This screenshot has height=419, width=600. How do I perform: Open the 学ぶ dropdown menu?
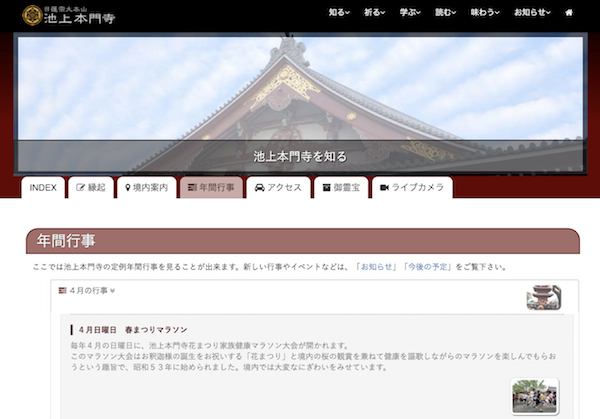pos(410,13)
